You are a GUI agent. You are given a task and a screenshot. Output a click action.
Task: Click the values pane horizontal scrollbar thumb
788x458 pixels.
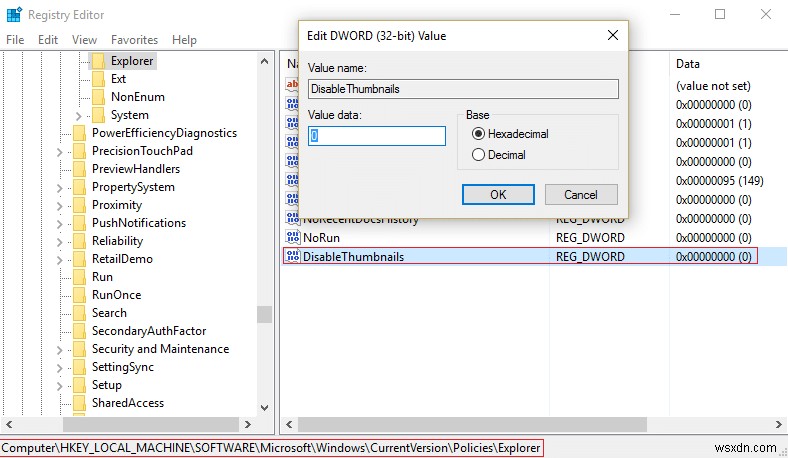472,424
